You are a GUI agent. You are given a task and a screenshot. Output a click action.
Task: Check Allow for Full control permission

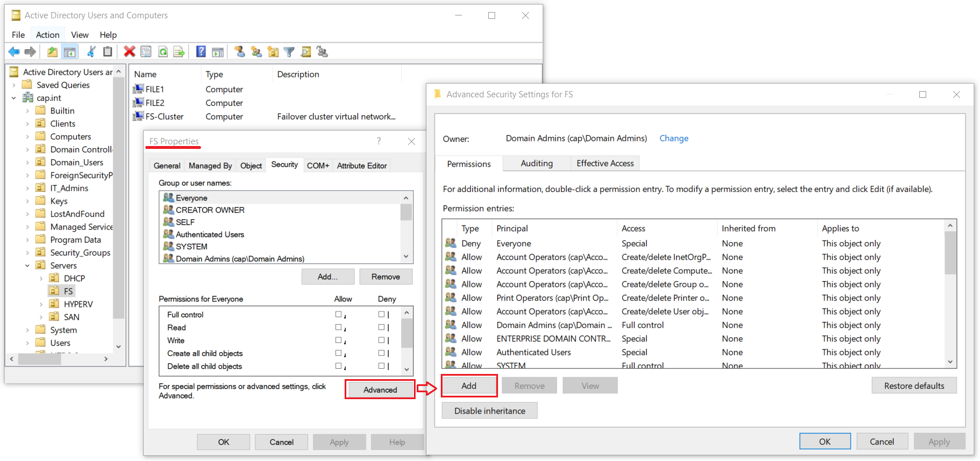(x=338, y=314)
